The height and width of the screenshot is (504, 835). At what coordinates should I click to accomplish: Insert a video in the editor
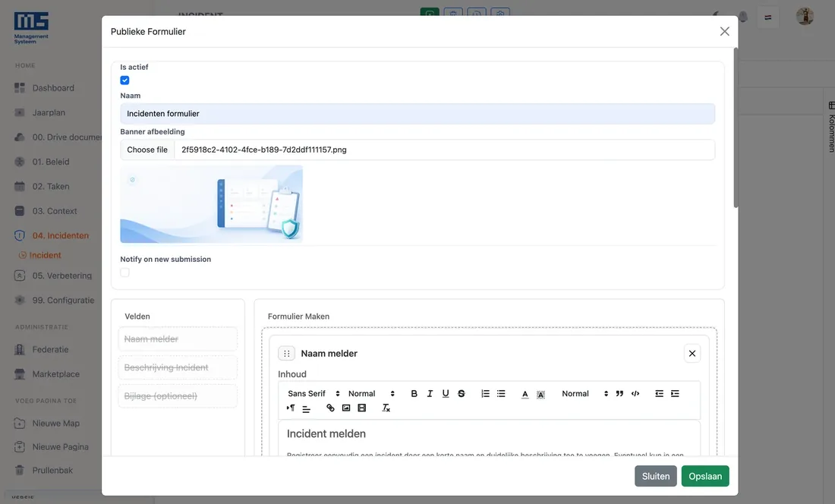tap(362, 408)
